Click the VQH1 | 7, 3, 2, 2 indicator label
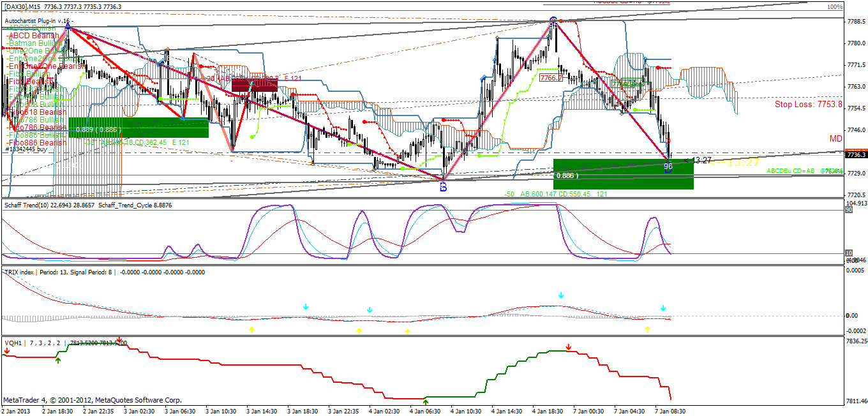Viewport: 868px width, 416px height. pyautogui.click(x=33, y=343)
